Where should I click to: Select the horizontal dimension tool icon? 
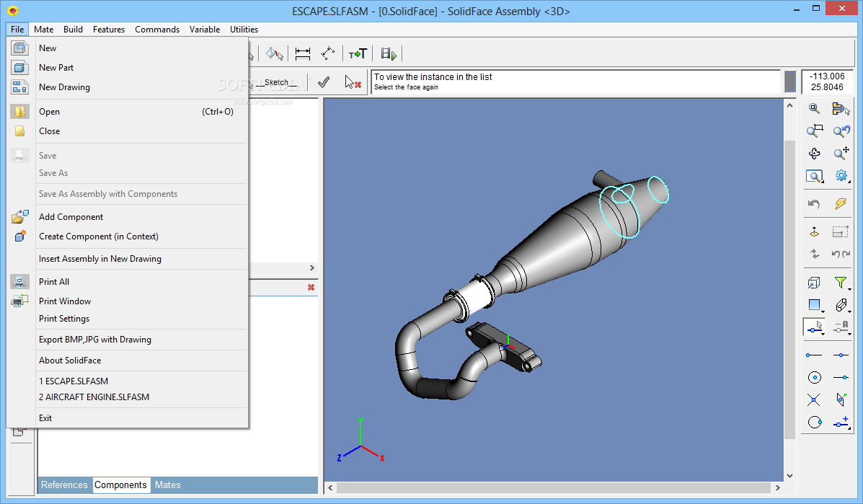[303, 53]
